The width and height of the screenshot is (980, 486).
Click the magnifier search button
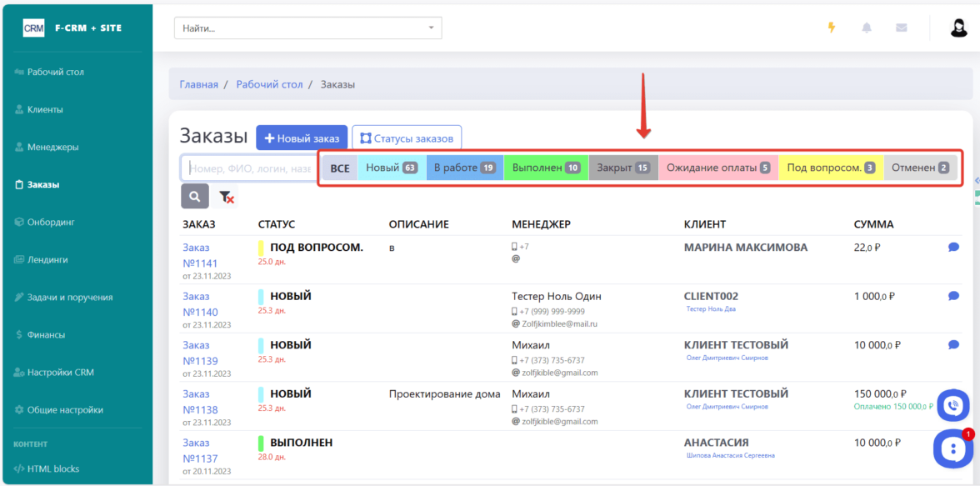(x=194, y=197)
